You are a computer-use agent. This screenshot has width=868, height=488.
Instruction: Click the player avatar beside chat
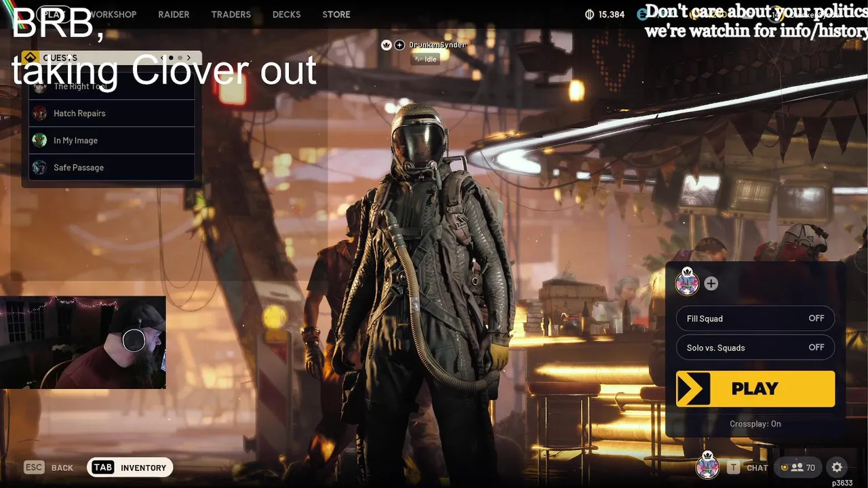[707, 466]
